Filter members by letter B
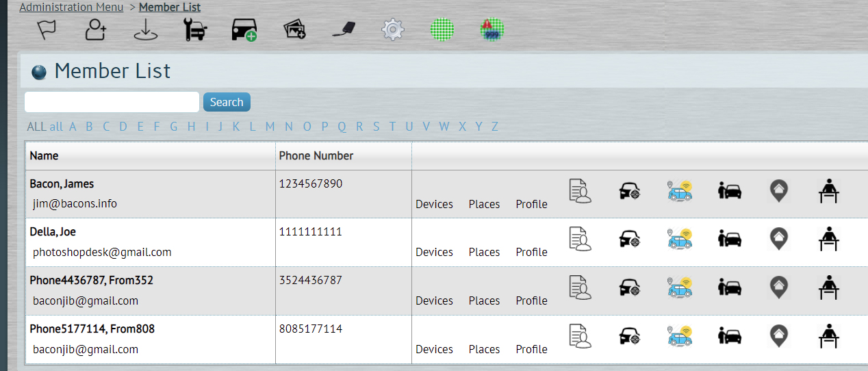This screenshot has width=868, height=371. (89, 127)
